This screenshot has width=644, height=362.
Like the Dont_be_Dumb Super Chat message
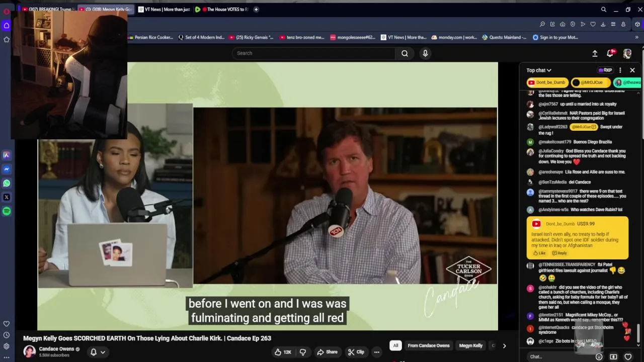click(x=539, y=253)
